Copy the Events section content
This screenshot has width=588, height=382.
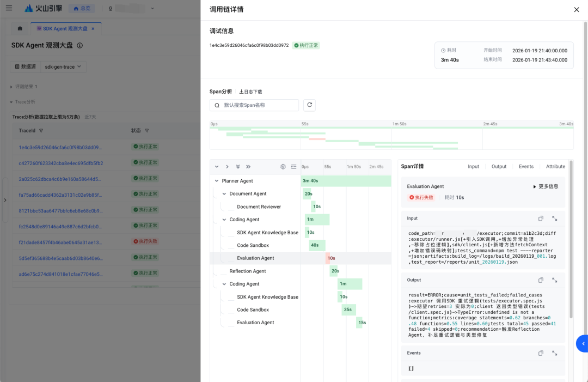541,353
